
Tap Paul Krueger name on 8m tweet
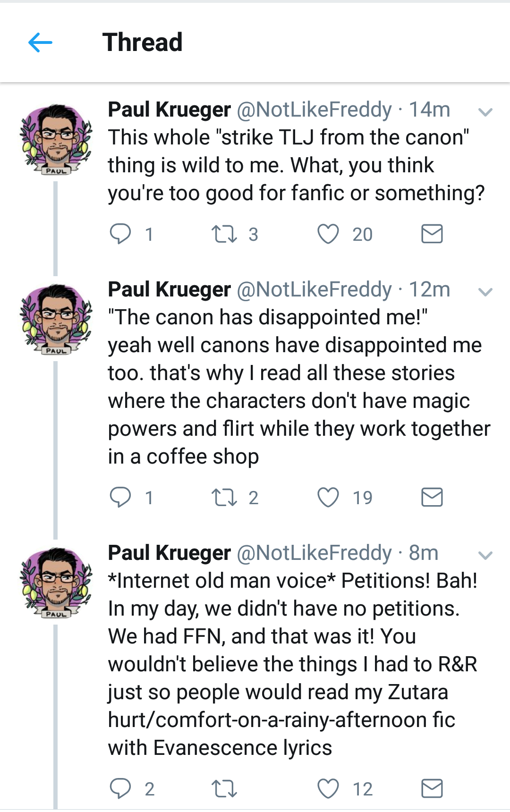[169, 553]
